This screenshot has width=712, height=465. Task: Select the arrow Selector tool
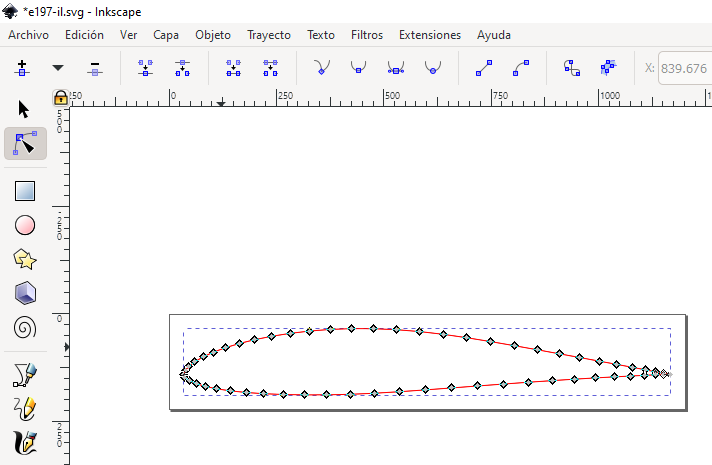click(x=25, y=108)
